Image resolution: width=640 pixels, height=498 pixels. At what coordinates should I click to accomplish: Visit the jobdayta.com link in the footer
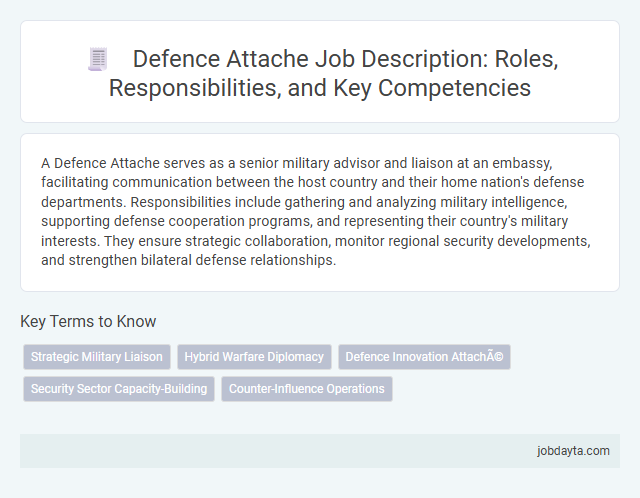coord(573,451)
